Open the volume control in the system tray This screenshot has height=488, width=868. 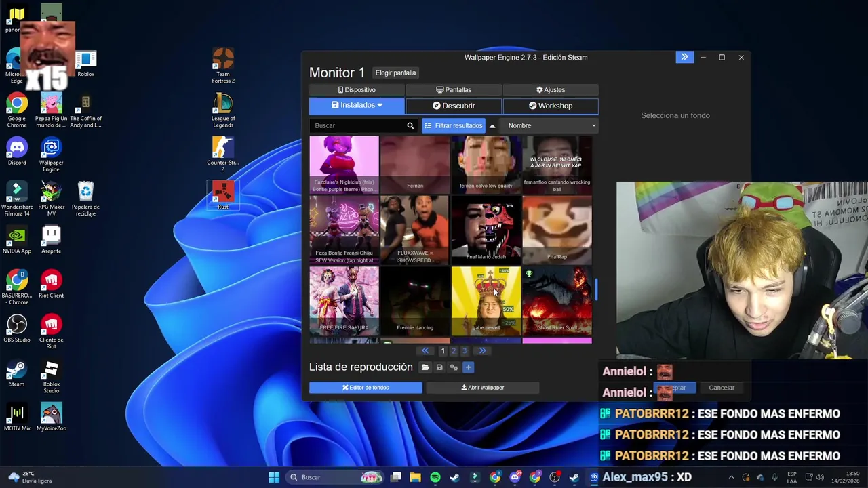(x=820, y=477)
